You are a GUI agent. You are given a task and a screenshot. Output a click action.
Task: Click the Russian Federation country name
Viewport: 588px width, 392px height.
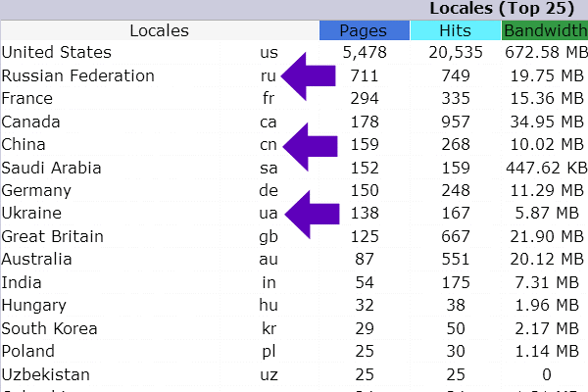click(78, 75)
